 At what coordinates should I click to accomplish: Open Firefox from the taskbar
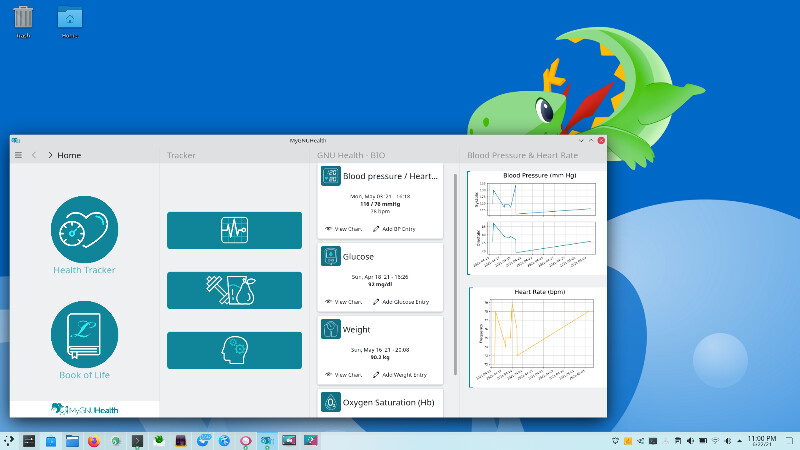tap(94, 440)
